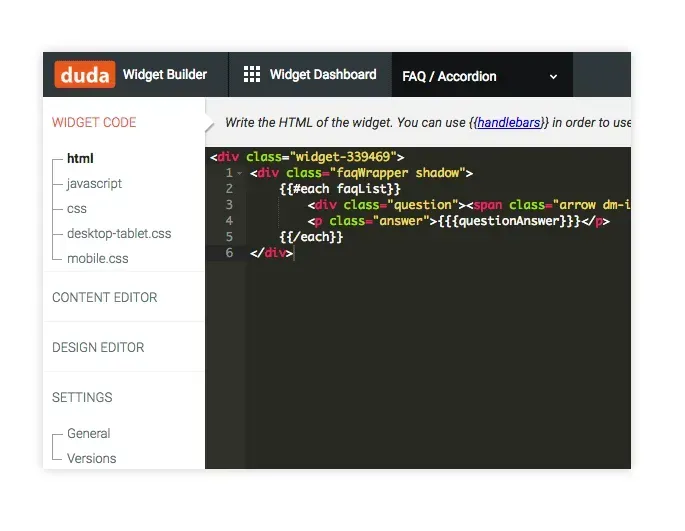Select General under Settings
The image size is (685, 531).
coord(89,433)
